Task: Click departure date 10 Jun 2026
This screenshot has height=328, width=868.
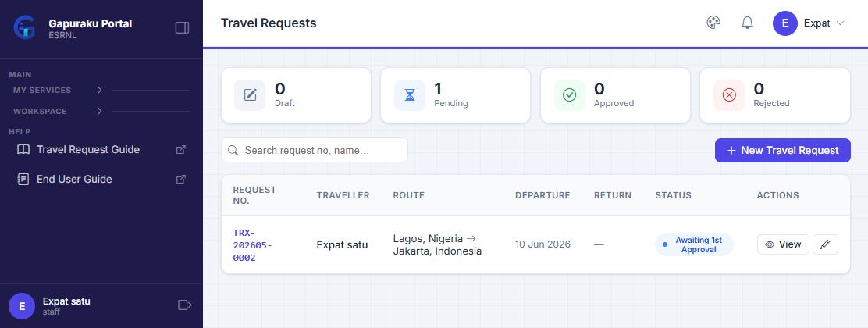Action: pos(542,244)
